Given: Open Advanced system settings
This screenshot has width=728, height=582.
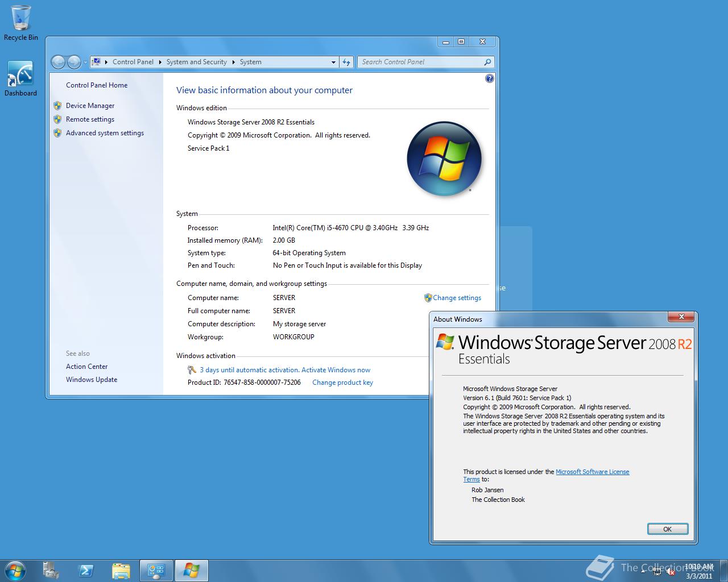Looking at the screenshot, I should point(105,133).
